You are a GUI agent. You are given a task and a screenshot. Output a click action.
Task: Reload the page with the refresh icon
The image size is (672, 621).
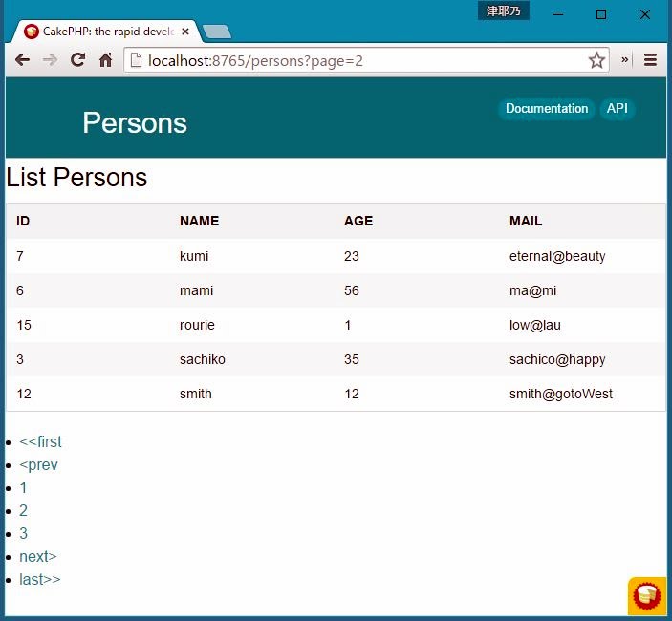coord(78,60)
